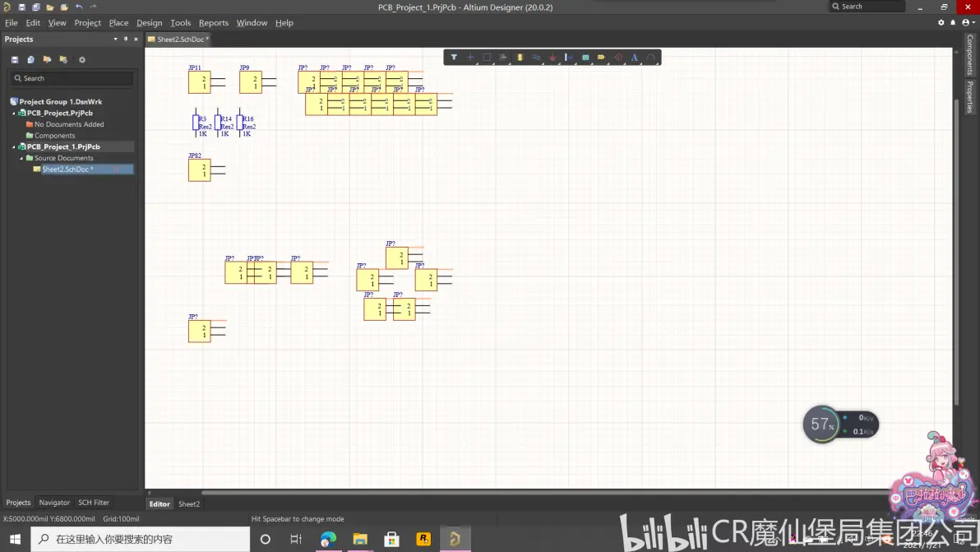Click the open project documents folder icon
The image size is (980, 552).
(47, 59)
